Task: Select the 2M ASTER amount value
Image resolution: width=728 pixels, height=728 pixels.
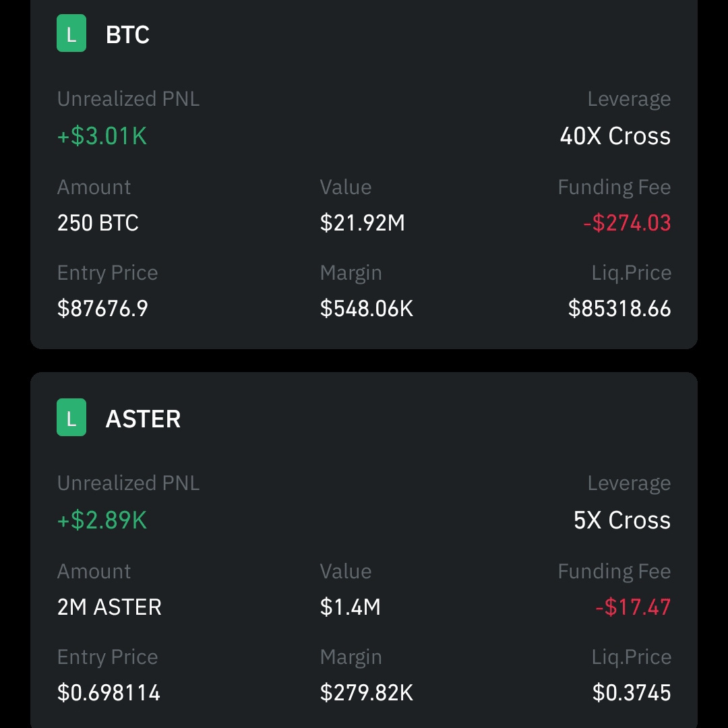Action: coord(109,607)
